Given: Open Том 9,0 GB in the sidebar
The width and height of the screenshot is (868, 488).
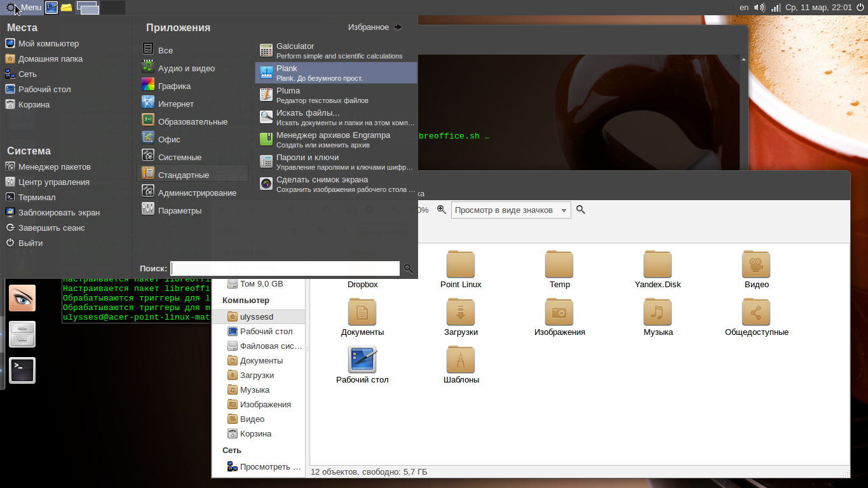Looking at the screenshot, I should (260, 284).
